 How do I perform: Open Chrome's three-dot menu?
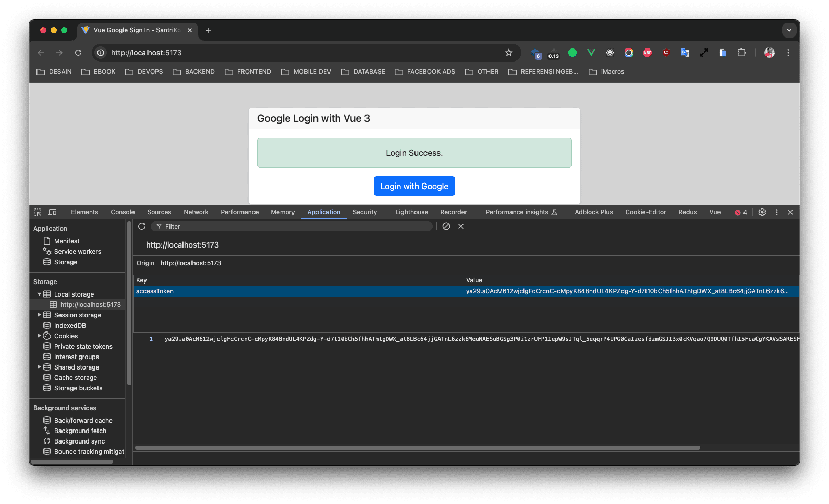click(x=788, y=53)
